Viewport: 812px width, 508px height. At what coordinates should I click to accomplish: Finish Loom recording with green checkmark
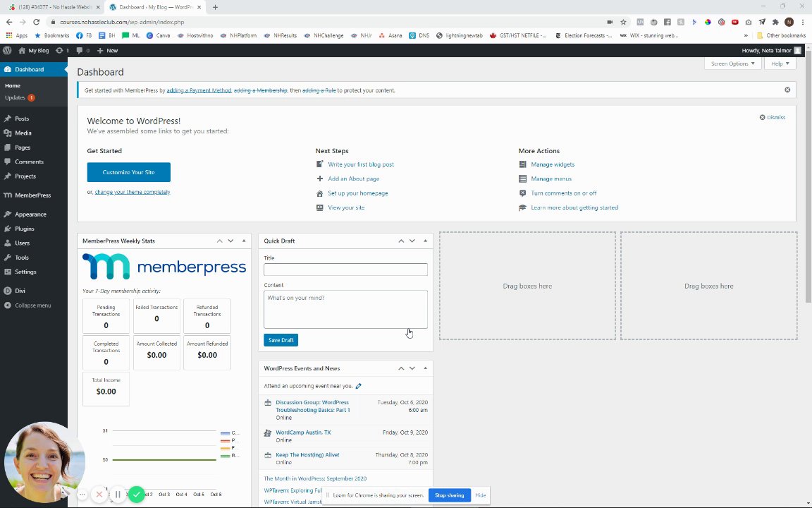tap(136, 495)
